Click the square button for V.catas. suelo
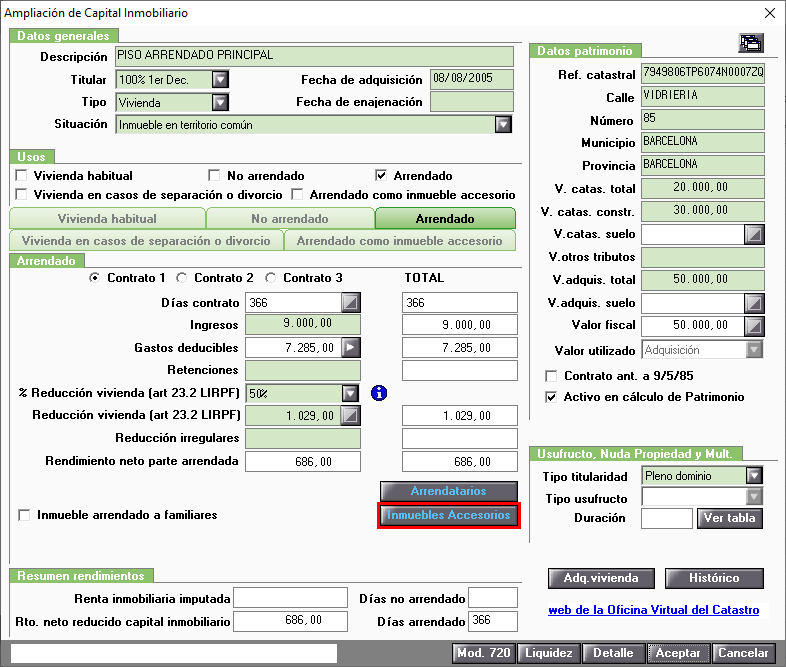Viewport: 786px width, 667px height. pos(754,234)
